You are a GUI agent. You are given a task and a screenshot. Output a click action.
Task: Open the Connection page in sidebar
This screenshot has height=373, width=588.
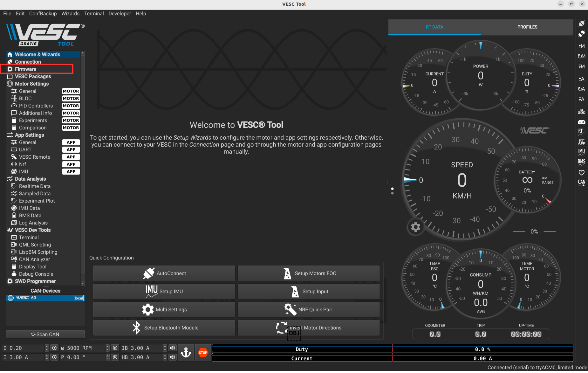(x=43, y=62)
